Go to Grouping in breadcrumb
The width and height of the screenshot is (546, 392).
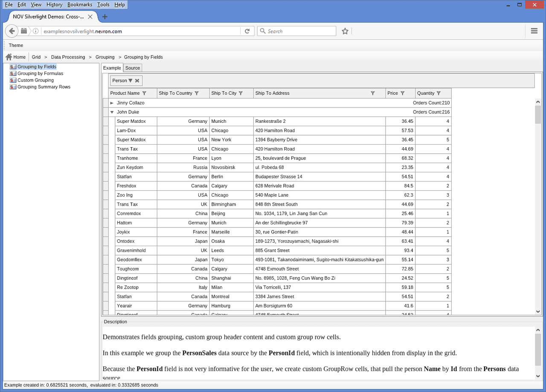click(105, 57)
